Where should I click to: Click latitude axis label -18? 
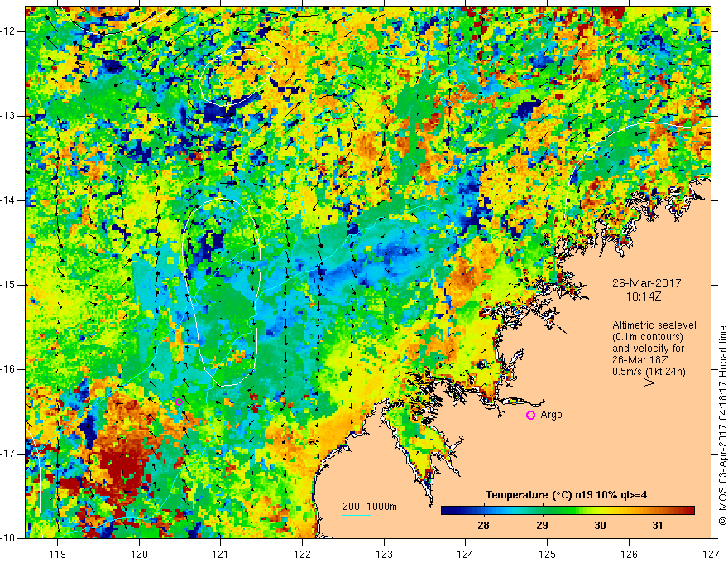pyautogui.click(x=8, y=538)
